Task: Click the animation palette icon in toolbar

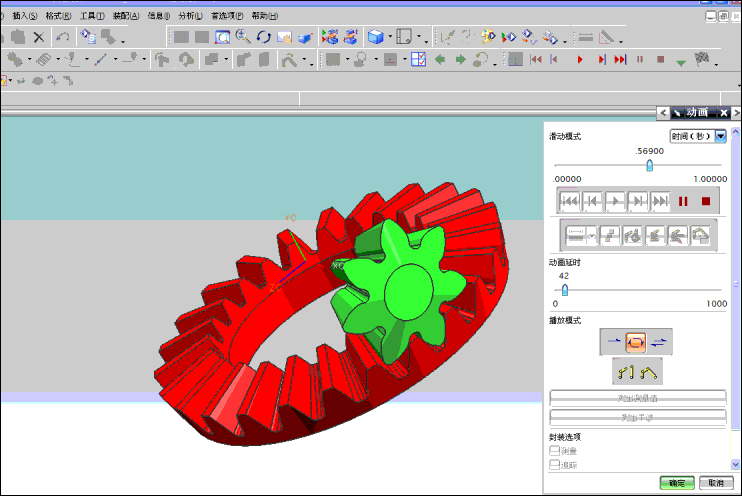Action: click(487, 37)
